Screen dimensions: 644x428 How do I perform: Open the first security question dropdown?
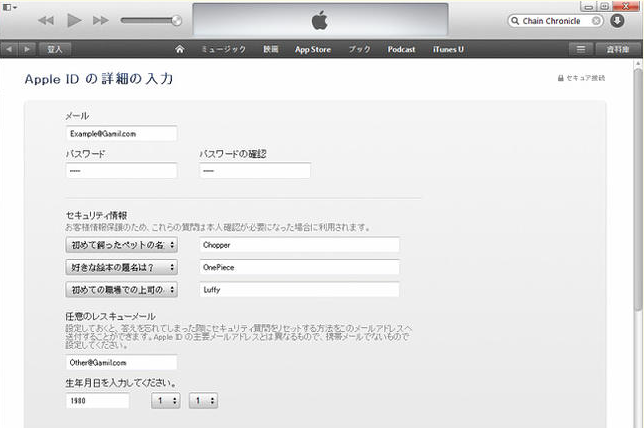[x=121, y=244]
